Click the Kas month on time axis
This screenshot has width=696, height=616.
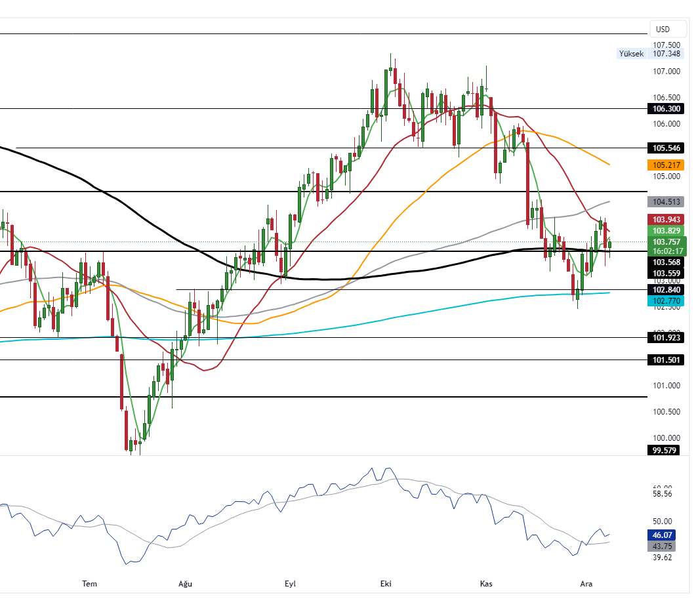(486, 584)
